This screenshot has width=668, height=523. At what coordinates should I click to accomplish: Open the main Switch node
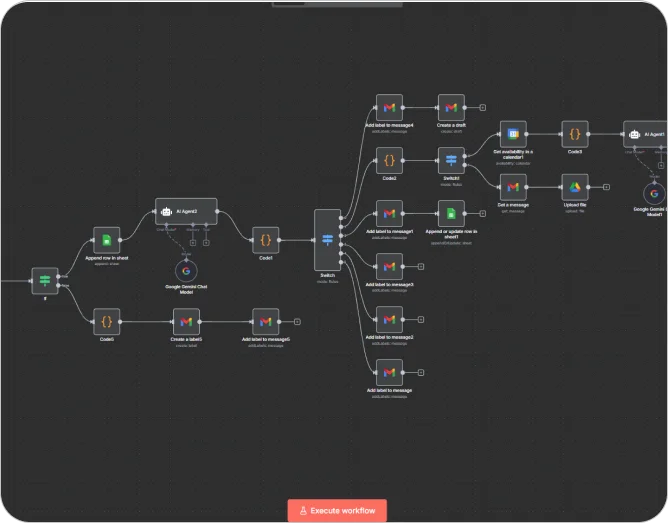click(x=327, y=240)
